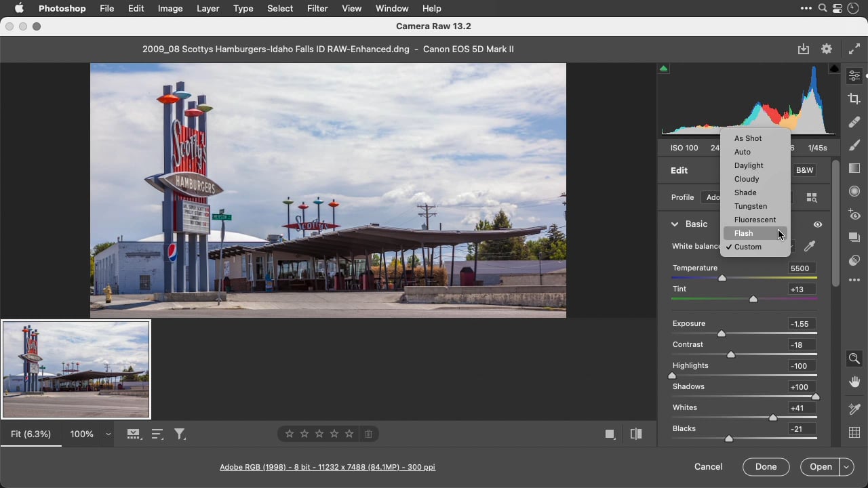Toggle highlight clipping warning in histogram
This screenshot has width=868, height=488.
(834, 68)
